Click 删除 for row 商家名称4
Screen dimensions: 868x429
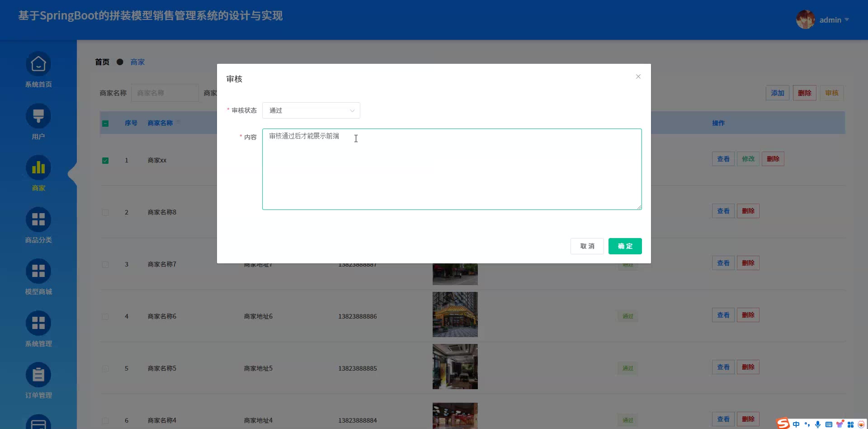(x=748, y=419)
